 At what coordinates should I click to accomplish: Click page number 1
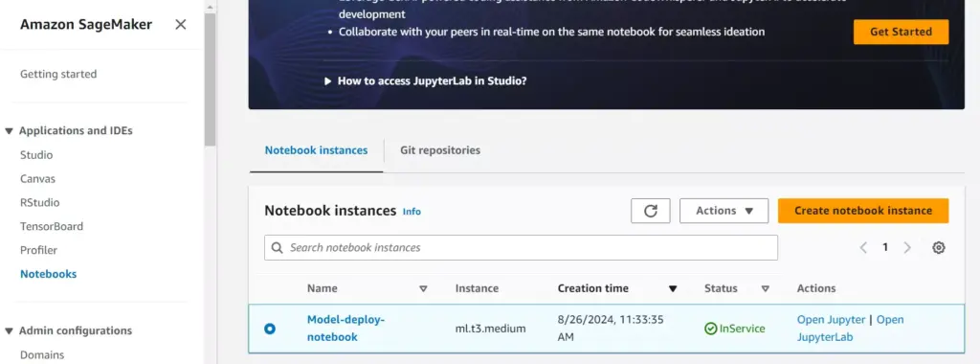[x=884, y=248]
